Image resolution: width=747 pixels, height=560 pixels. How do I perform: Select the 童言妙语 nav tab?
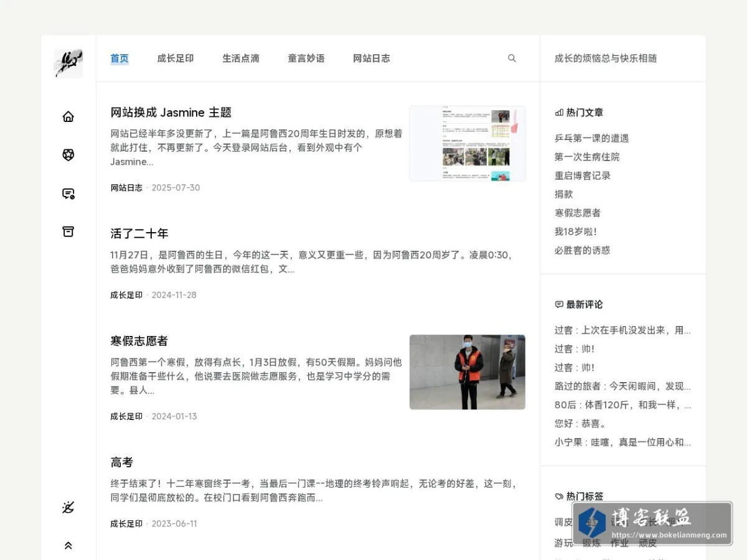click(306, 58)
